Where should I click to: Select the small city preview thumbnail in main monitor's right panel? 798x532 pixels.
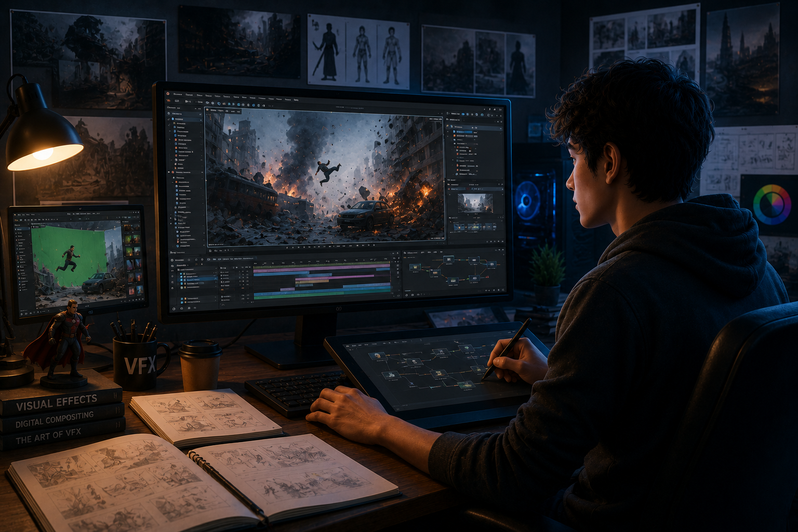[475, 203]
